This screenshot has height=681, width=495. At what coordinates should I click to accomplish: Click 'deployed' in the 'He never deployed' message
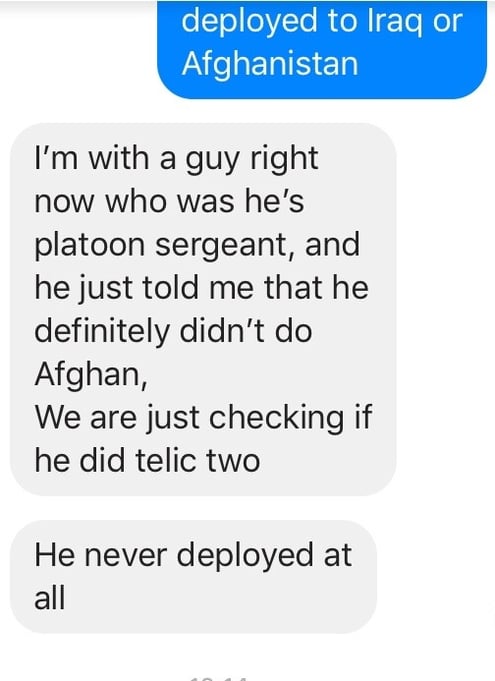[245, 557]
